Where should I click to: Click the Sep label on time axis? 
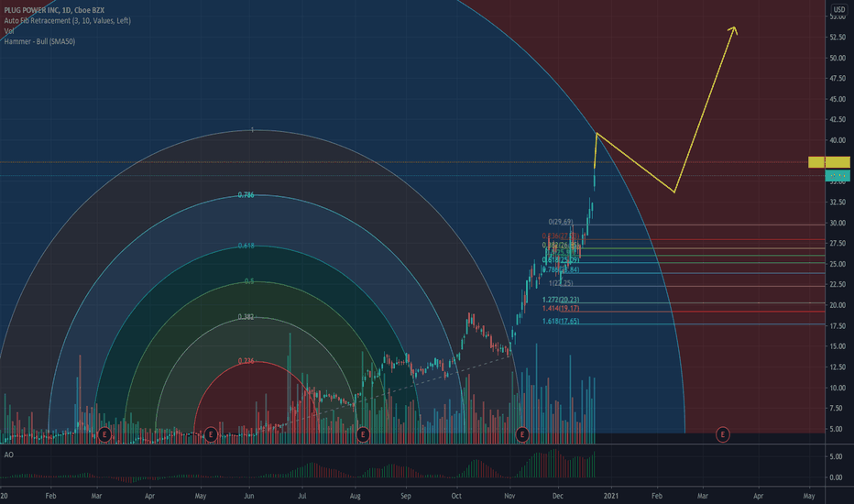point(406,496)
